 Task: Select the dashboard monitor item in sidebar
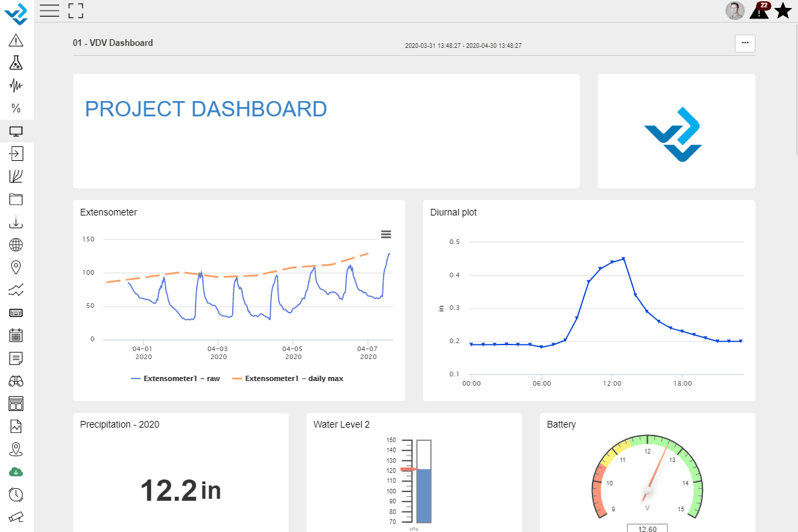point(16,131)
